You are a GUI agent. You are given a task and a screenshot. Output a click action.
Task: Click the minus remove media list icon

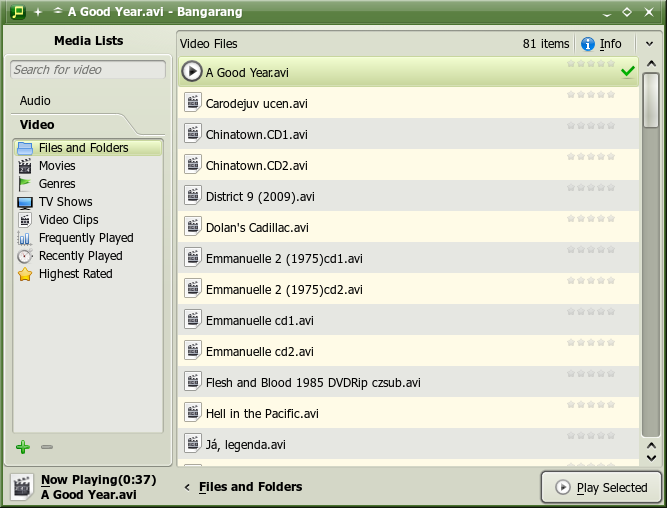pos(47,447)
